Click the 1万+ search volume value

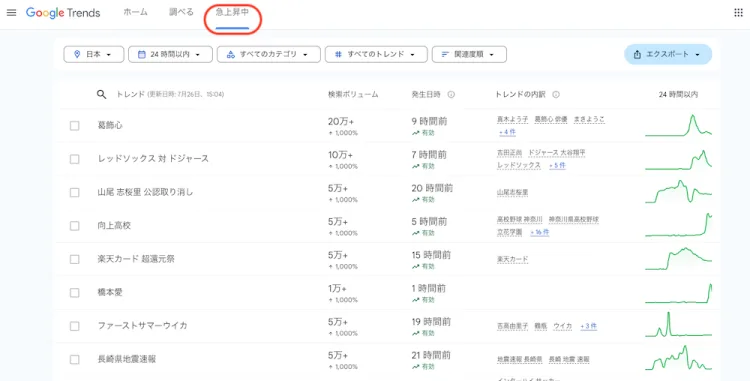337,289
